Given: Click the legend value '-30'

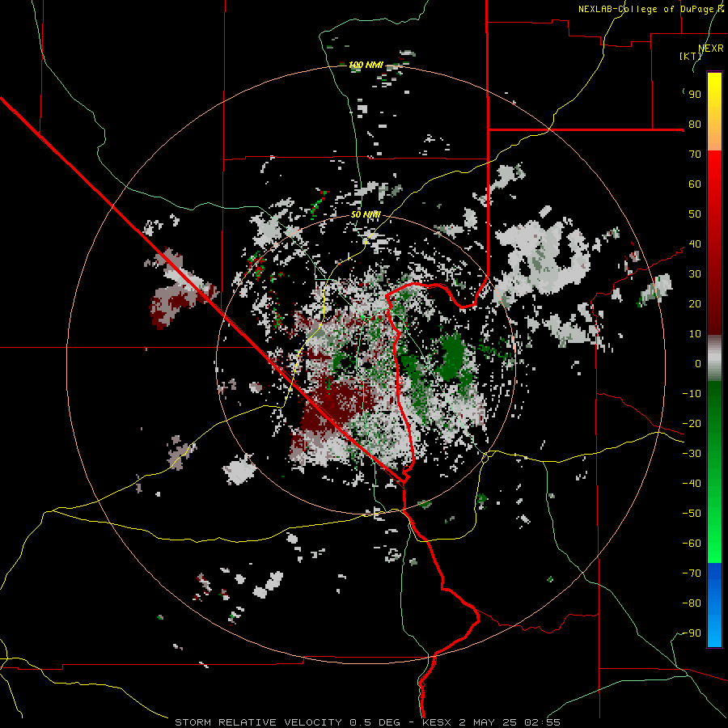Looking at the screenshot, I should coord(692,454).
